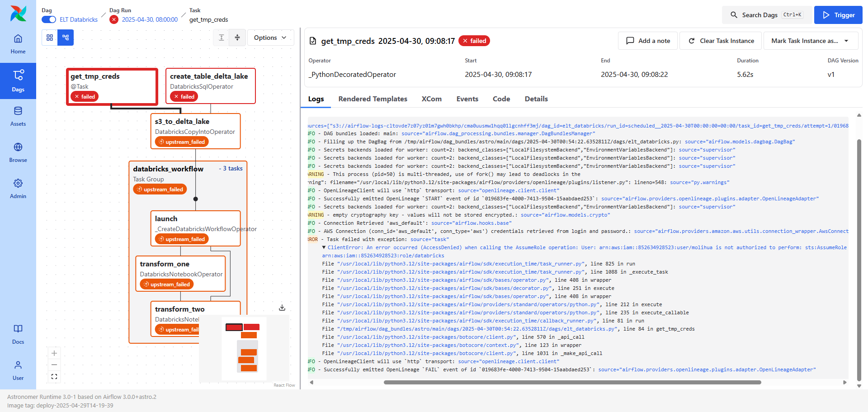Image resolution: width=868 pixels, height=412 pixels.
Task: Click the horizontal log scrollbar
Action: tap(572, 382)
